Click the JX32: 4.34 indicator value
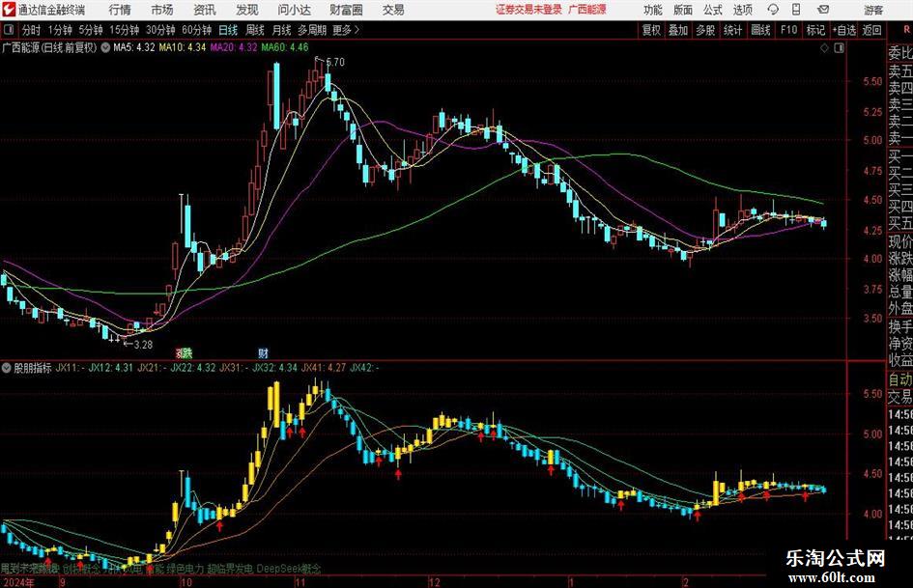Screen dimensions: 913x588 click(274, 368)
